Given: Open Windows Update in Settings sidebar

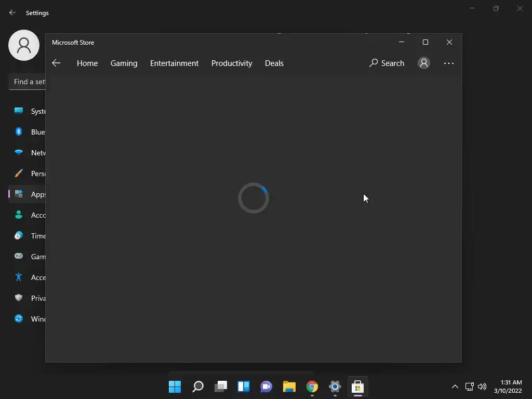Looking at the screenshot, I should (27, 318).
